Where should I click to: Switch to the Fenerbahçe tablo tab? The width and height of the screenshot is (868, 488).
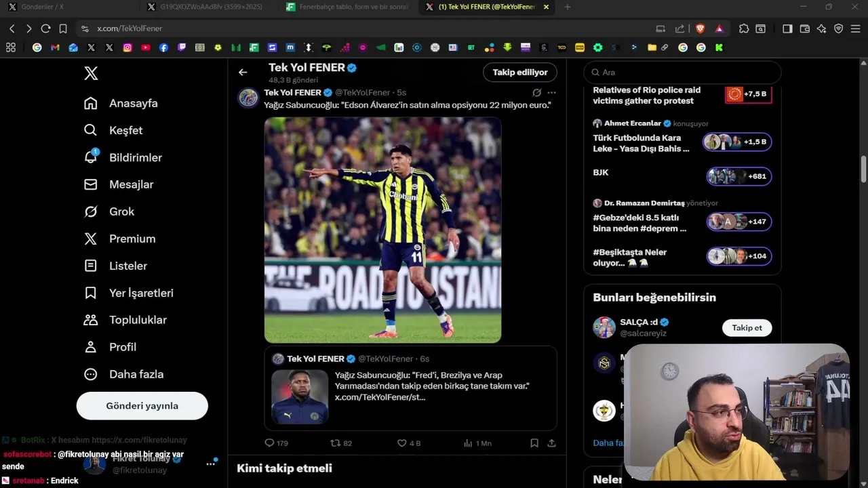click(346, 7)
